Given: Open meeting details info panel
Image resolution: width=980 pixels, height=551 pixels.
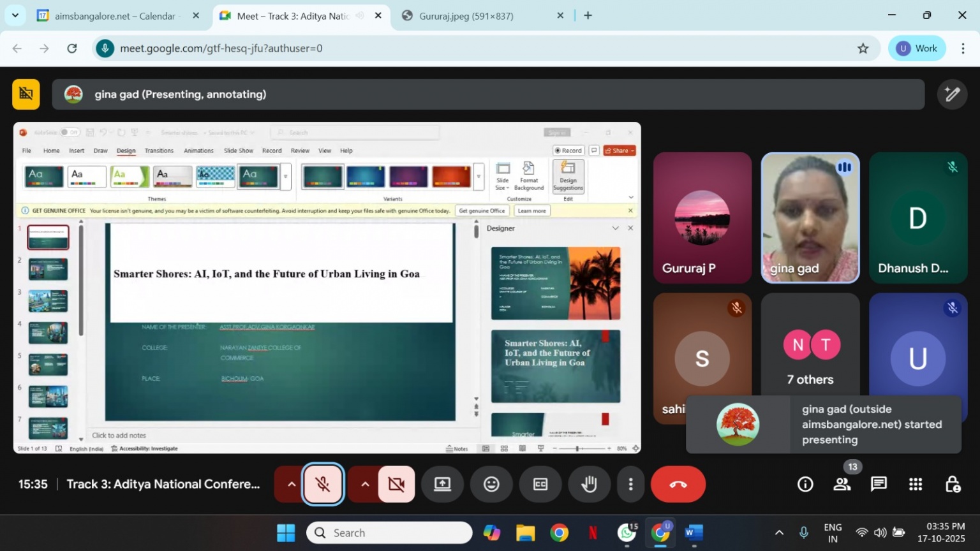Looking at the screenshot, I should click(805, 485).
